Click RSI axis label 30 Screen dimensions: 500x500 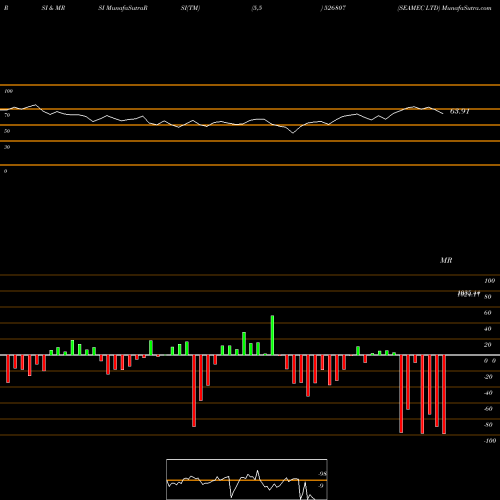click(7, 147)
